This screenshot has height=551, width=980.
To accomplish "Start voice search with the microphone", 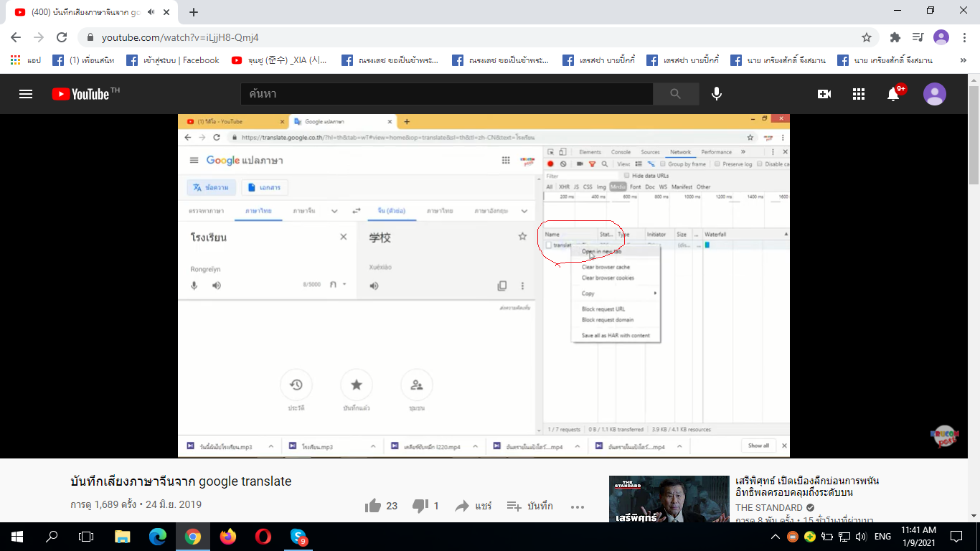I will (716, 94).
